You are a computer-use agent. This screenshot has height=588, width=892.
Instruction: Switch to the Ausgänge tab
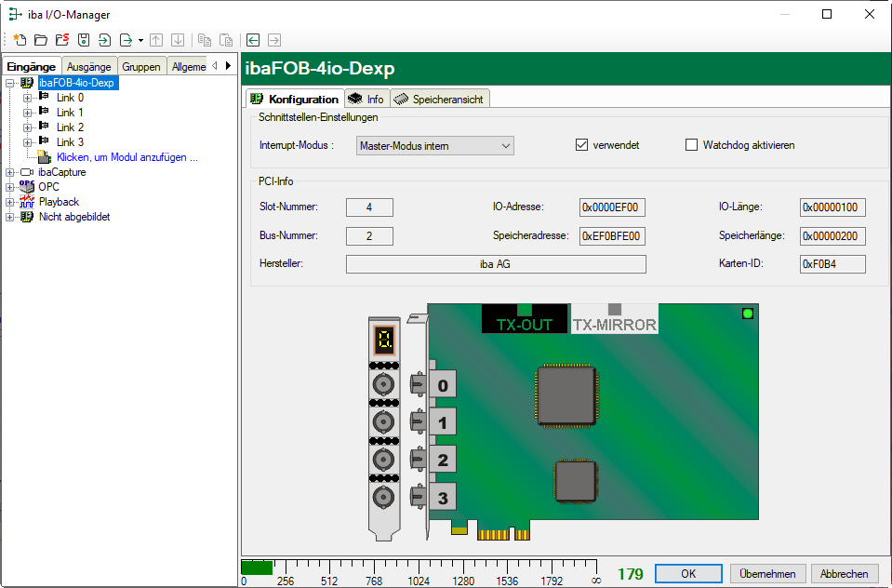click(89, 67)
